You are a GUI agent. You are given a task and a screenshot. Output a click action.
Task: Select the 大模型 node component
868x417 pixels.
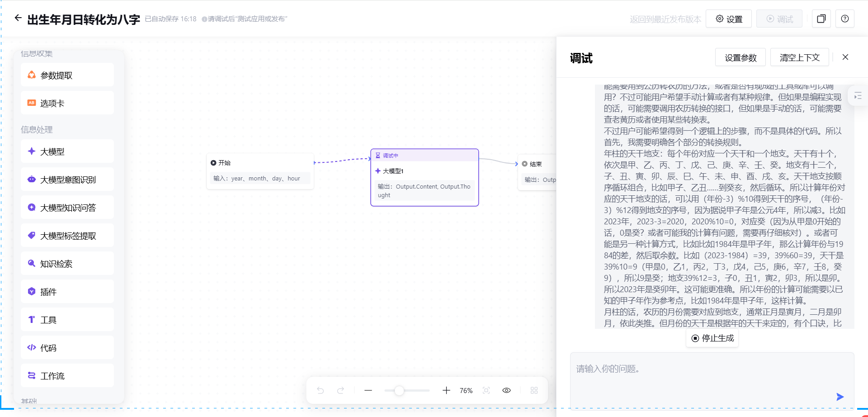coord(67,152)
